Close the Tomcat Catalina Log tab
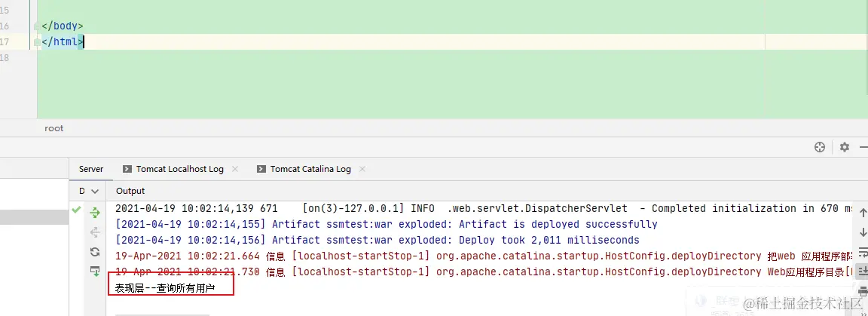Viewport: 868px width, 316px height. click(x=362, y=169)
